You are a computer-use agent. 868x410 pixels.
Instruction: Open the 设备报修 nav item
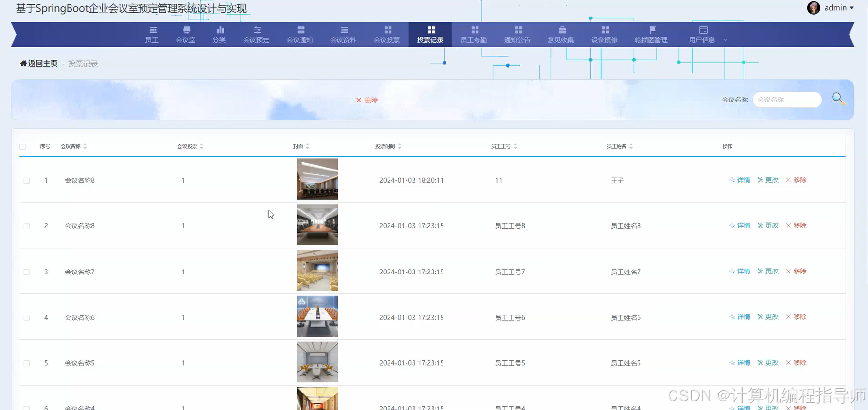(x=604, y=34)
